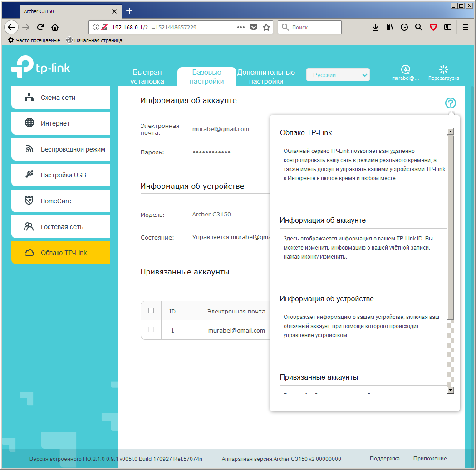The width and height of the screenshot is (476, 470).
Task: Click the Поиск search field
Action: 309,27
